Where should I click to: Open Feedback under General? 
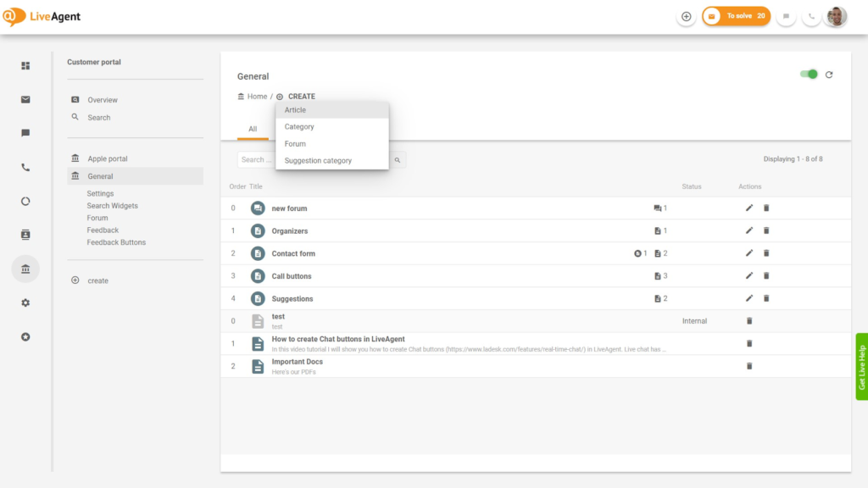(x=103, y=230)
